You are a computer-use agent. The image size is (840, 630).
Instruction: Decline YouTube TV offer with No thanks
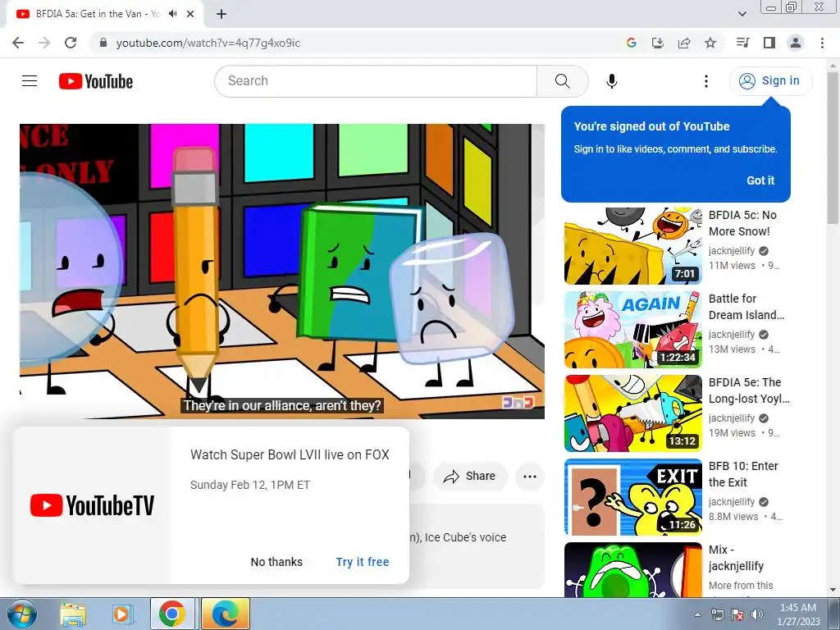[x=276, y=562]
